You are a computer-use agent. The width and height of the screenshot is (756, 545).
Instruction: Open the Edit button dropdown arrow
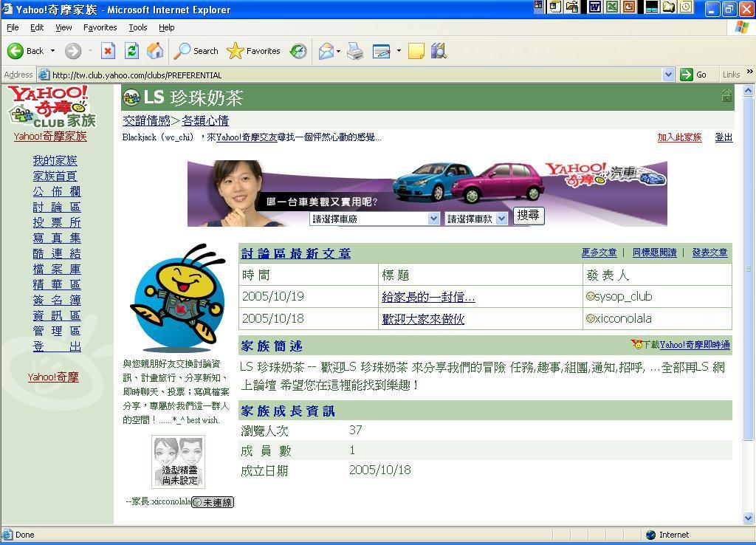click(x=399, y=51)
